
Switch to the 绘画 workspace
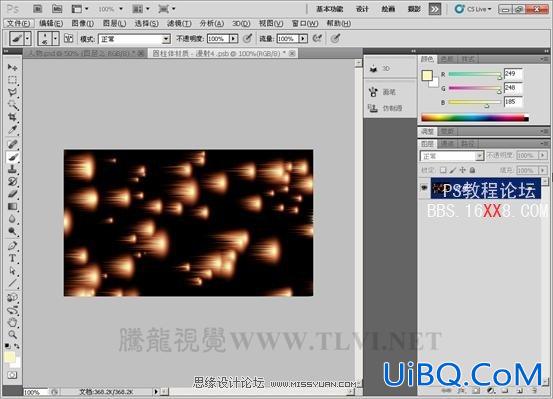pos(388,9)
